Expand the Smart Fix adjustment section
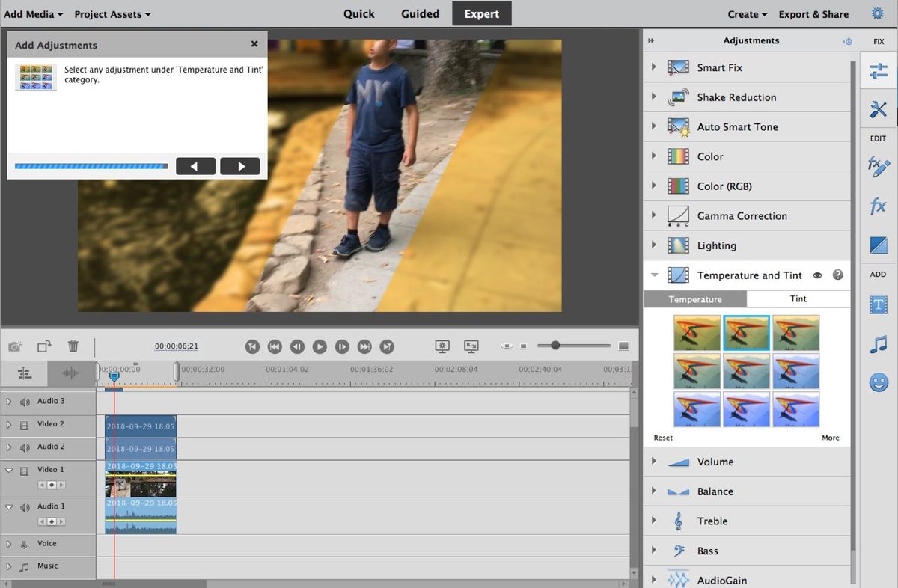Viewport: 898px width, 588px height. [653, 67]
